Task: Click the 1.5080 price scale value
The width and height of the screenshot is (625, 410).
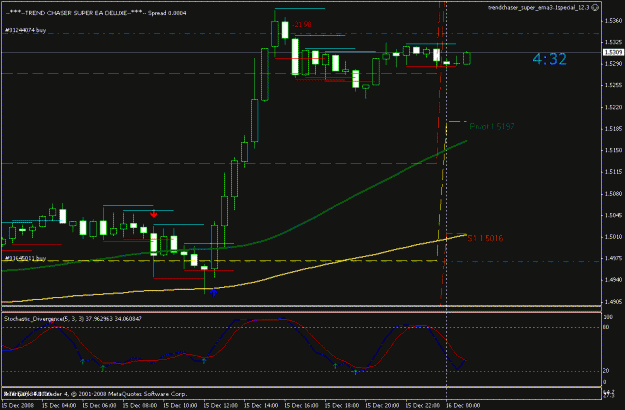Action: click(x=613, y=194)
